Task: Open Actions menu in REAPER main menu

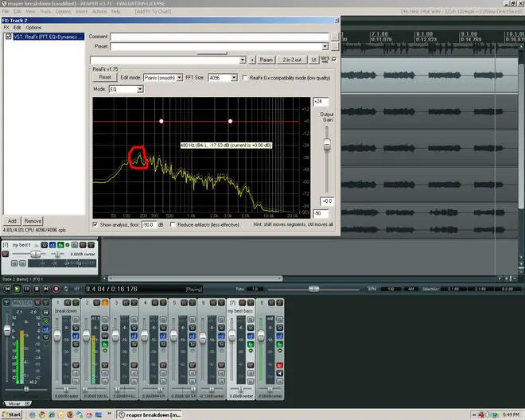Action: [x=99, y=11]
